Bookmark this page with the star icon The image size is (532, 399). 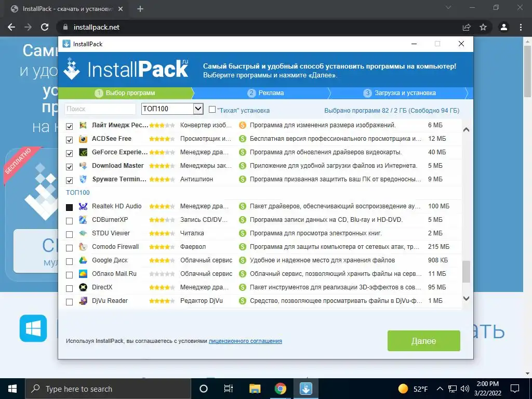pyautogui.click(x=483, y=27)
